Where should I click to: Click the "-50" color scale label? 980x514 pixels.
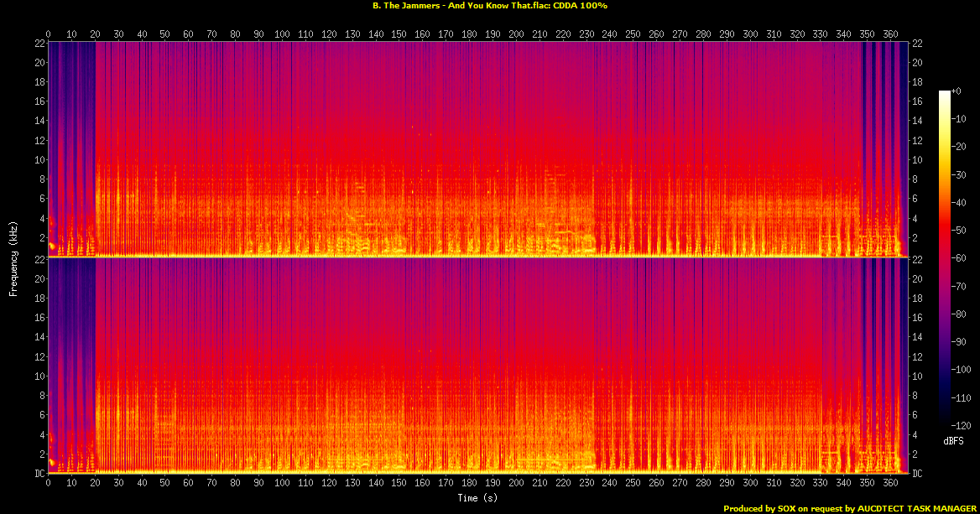click(x=959, y=231)
